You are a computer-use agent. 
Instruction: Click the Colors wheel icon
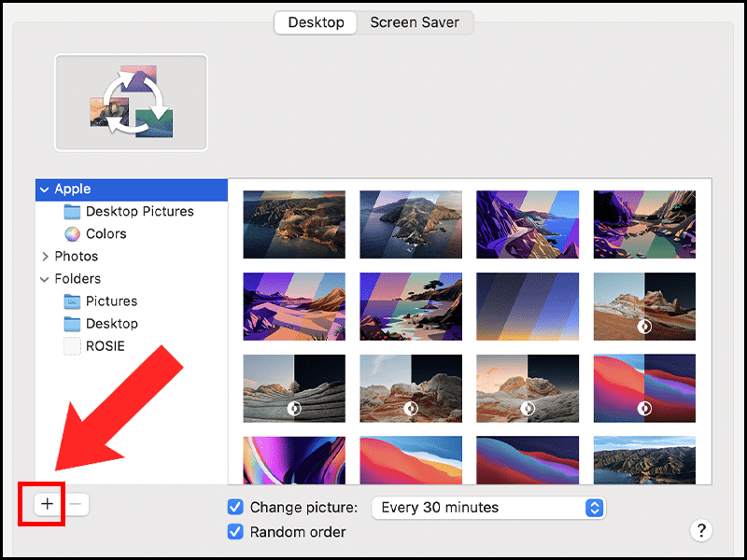pyautogui.click(x=72, y=234)
